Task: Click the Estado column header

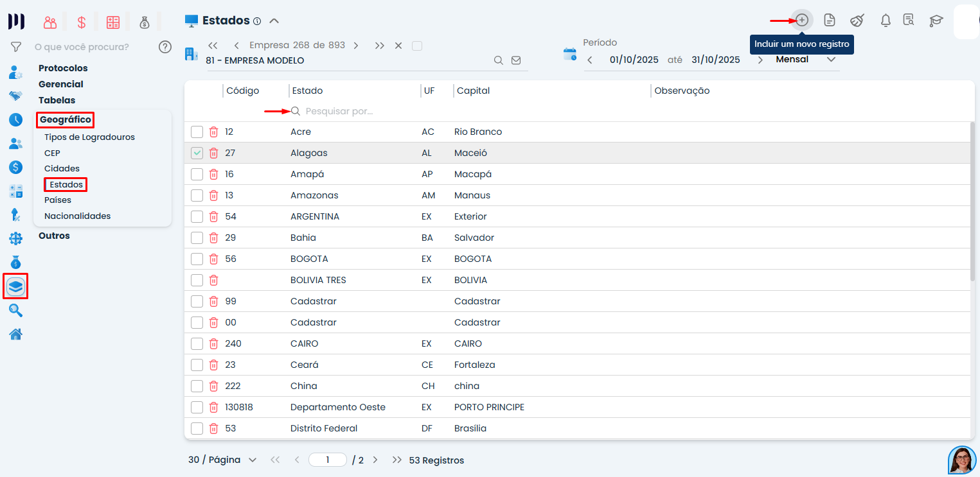Action: pos(307,91)
